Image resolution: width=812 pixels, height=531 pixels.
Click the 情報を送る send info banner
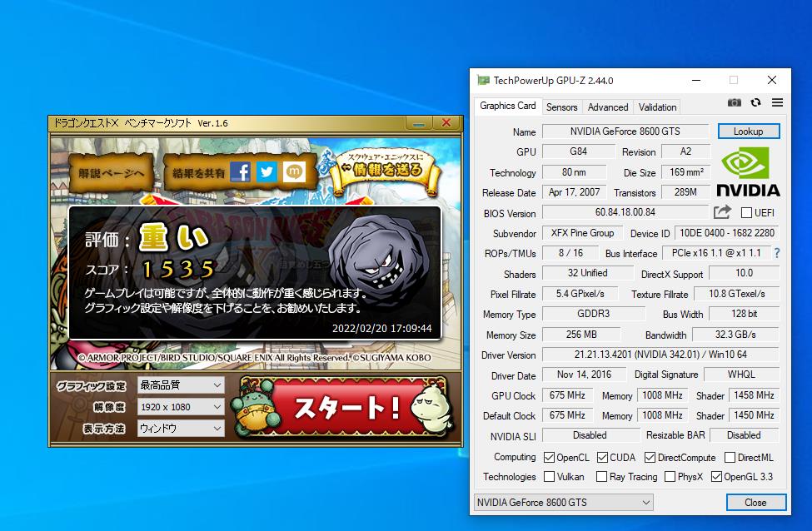387,170
